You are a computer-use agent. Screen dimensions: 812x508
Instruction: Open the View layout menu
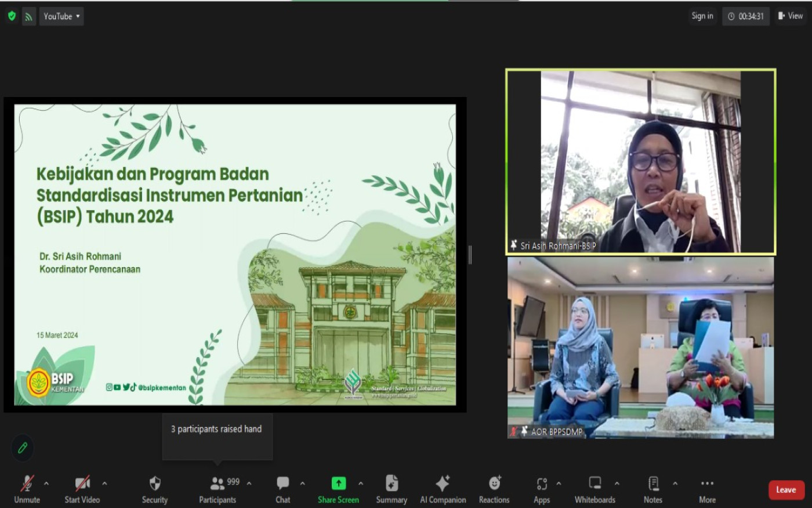pos(791,16)
